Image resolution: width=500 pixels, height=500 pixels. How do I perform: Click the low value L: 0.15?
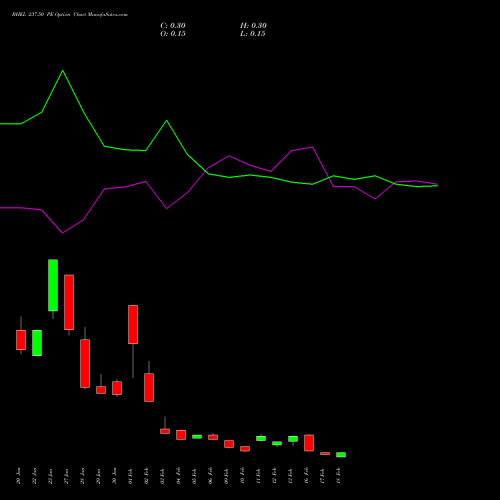pos(253,34)
